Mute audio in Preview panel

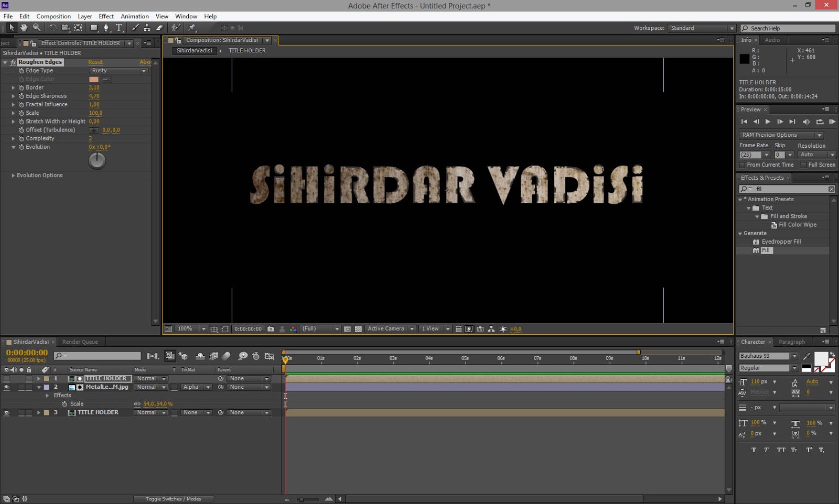tap(806, 122)
